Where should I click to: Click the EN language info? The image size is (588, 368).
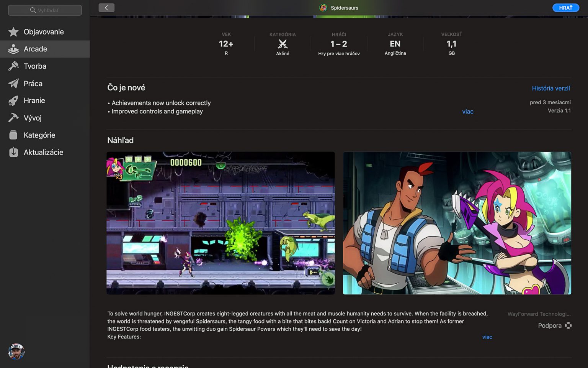395,44
